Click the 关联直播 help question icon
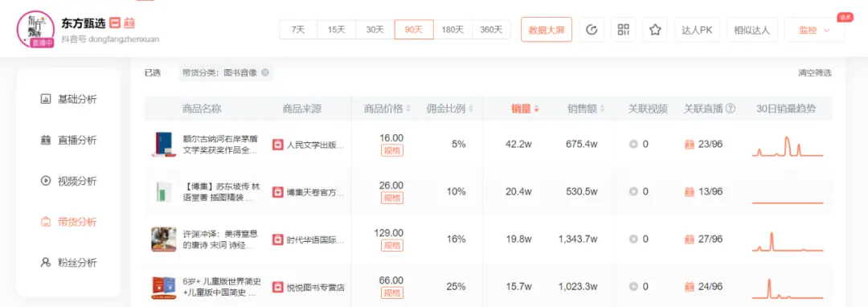The height and width of the screenshot is (307, 868). tap(730, 108)
